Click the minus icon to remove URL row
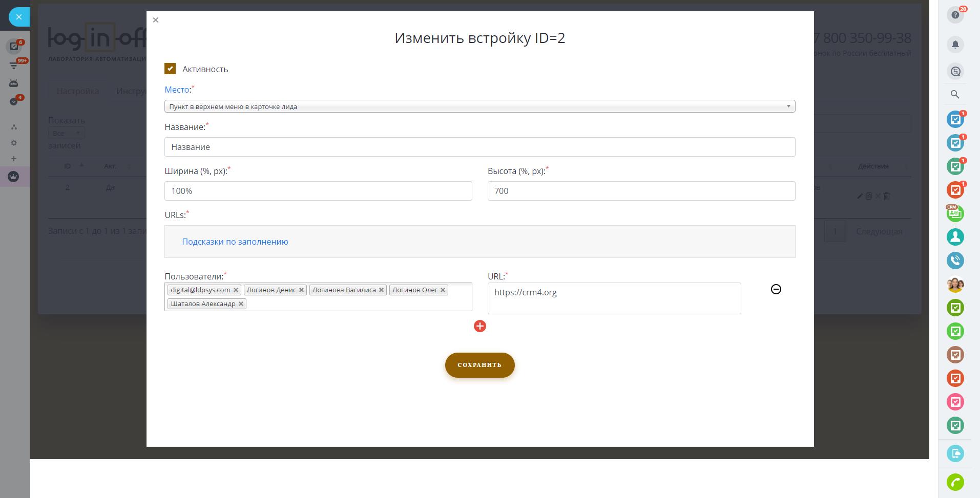The height and width of the screenshot is (498, 980). tap(776, 289)
